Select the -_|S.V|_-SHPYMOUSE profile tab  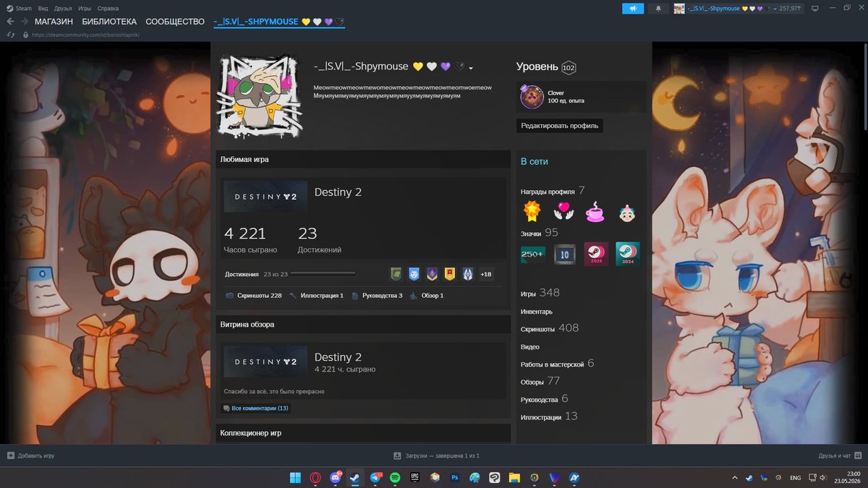coord(278,22)
